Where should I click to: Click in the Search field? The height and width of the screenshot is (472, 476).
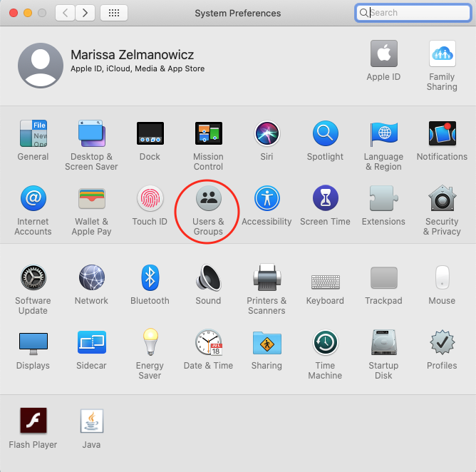tap(413, 12)
